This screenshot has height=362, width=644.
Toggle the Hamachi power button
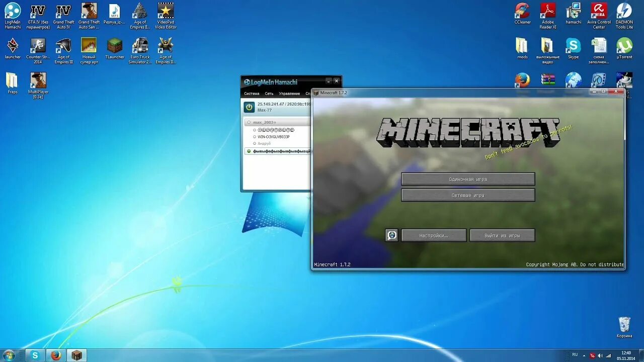(x=249, y=107)
